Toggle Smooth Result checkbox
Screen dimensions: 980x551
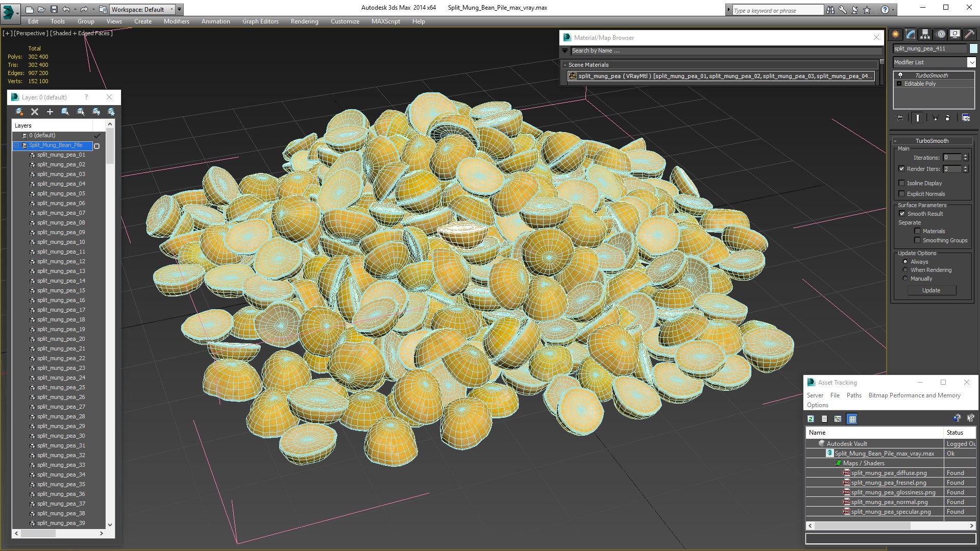click(902, 214)
